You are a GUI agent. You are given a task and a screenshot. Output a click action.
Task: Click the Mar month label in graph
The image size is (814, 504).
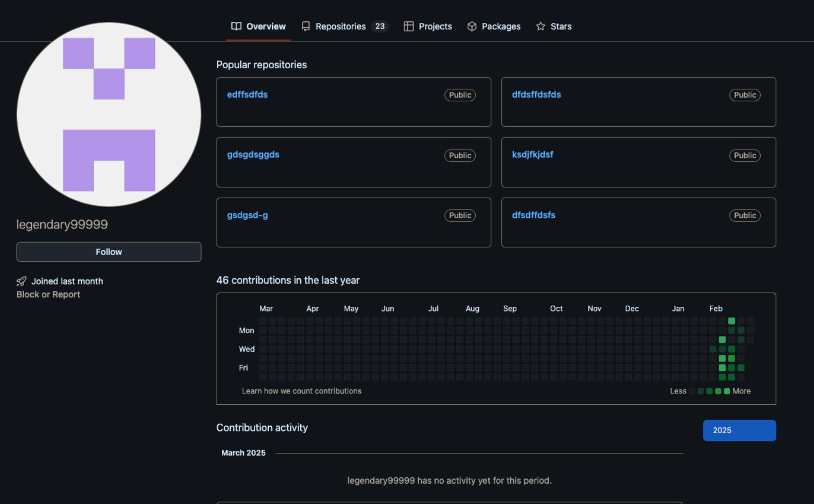coord(266,308)
